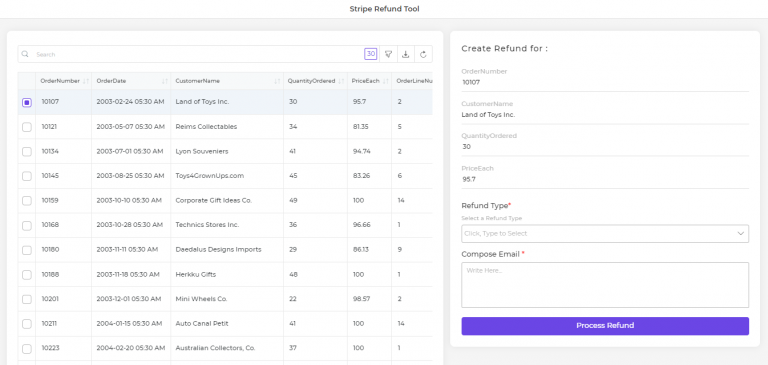Click price cell 98.57
Screen dimensions: 768x365
click(x=361, y=299)
